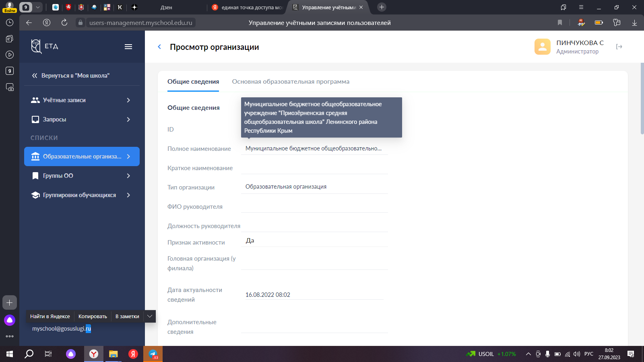Switch to единая точка доступа tab

247,7
